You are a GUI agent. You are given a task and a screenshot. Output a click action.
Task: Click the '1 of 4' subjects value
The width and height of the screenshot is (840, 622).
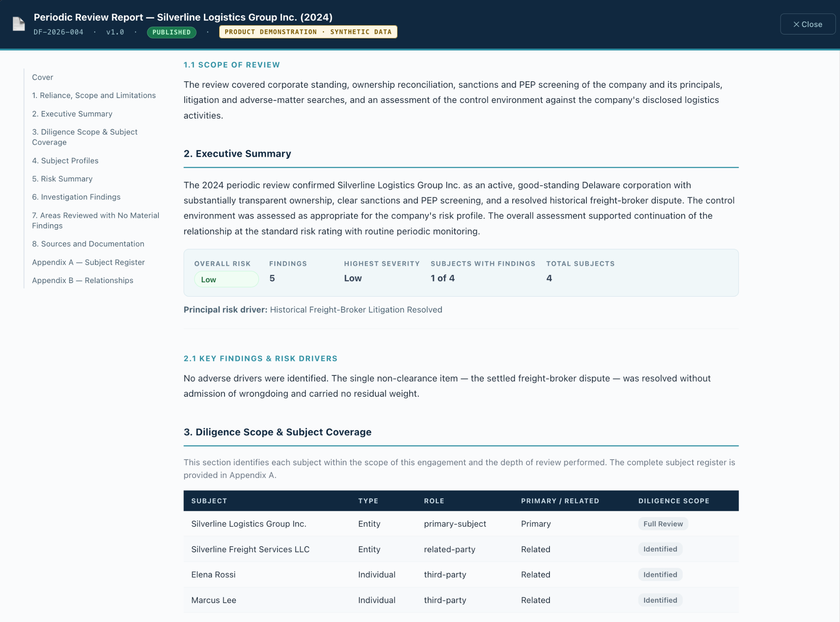442,278
